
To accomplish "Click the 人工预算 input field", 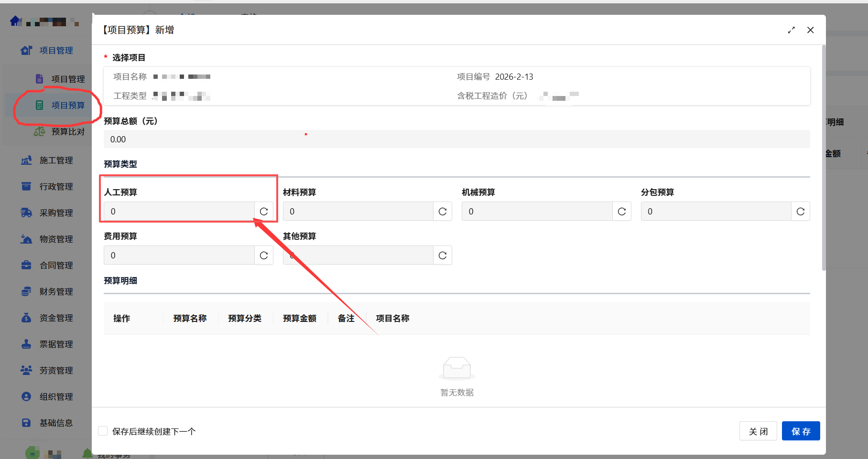I will pyautogui.click(x=179, y=212).
